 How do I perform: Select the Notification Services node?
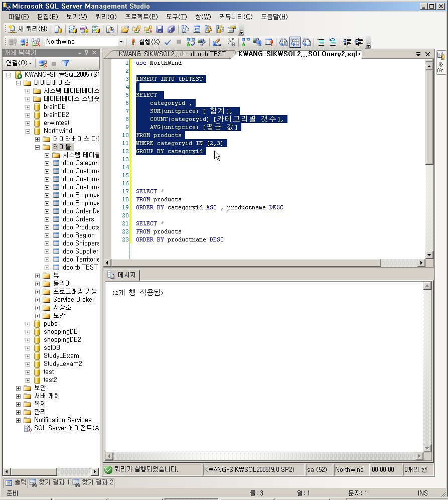click(x=63, y=420)
